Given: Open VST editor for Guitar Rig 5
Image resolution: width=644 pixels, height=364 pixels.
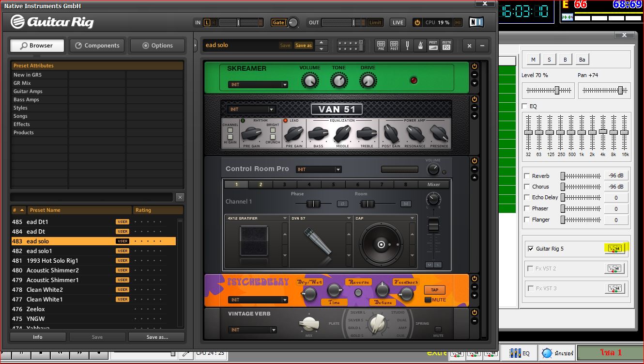Looking at the screenshot, I should tap(615, 249).
